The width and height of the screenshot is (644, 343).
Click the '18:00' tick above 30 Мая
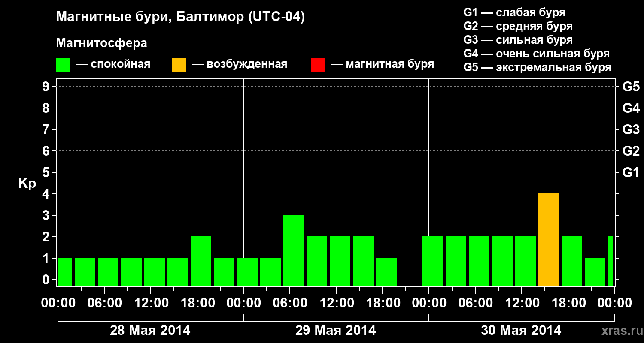point(568,303)
